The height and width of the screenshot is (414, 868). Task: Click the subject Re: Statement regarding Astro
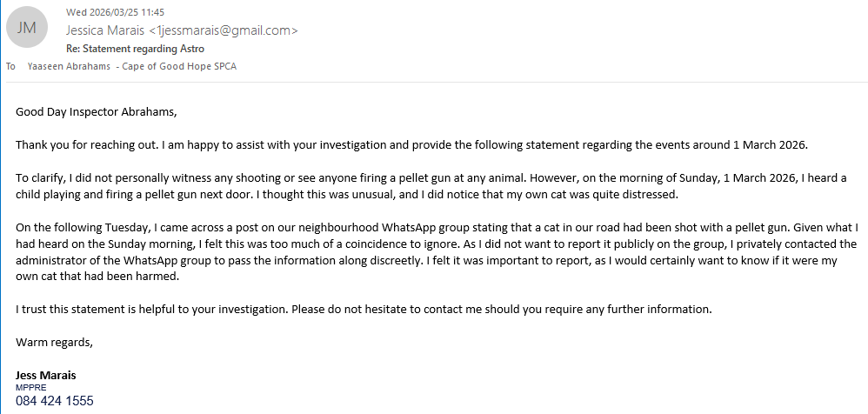pyautogui.click(x=135, y=49)
